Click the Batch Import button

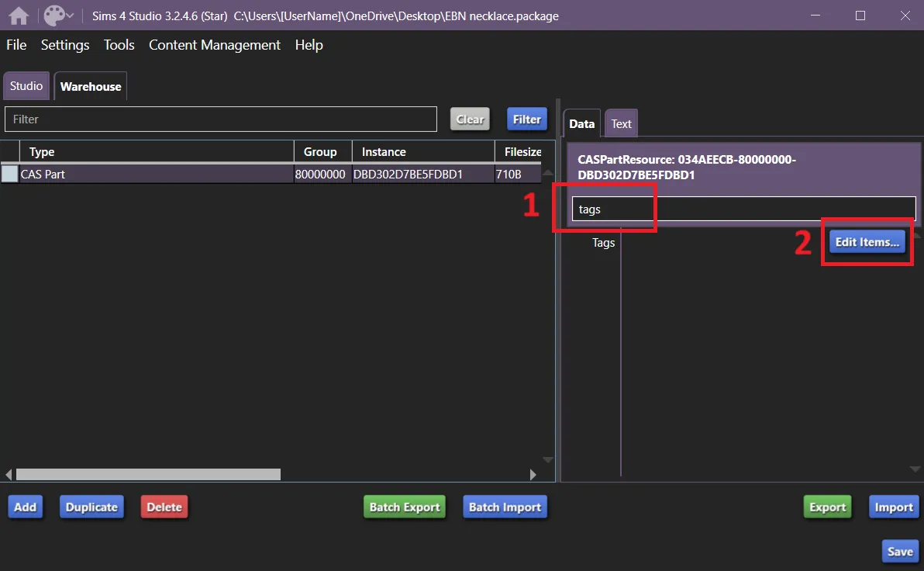pyautogui.click(x=505, y=507)
